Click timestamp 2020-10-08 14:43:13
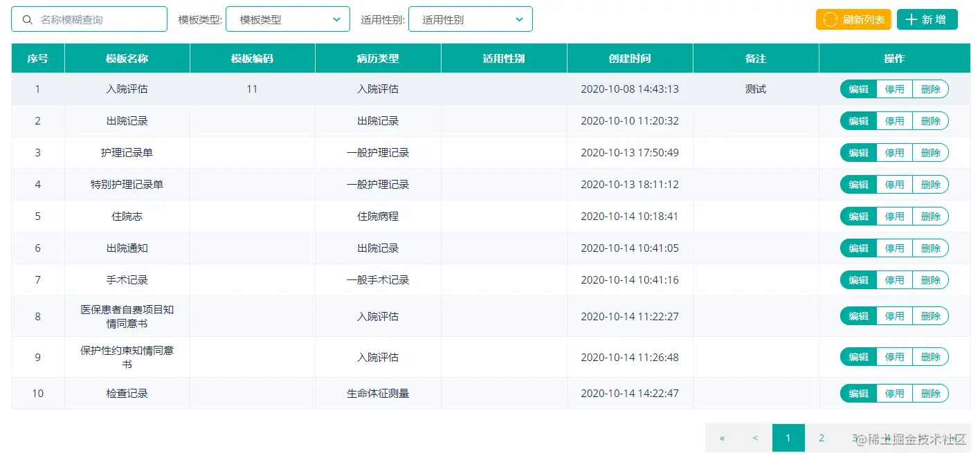 coord(630,89)
